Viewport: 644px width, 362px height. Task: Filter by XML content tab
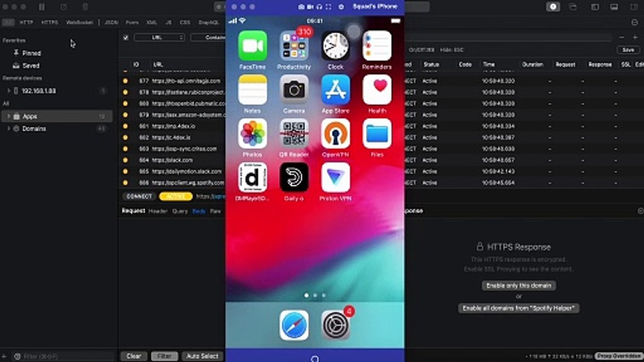(x=151, y=23)
